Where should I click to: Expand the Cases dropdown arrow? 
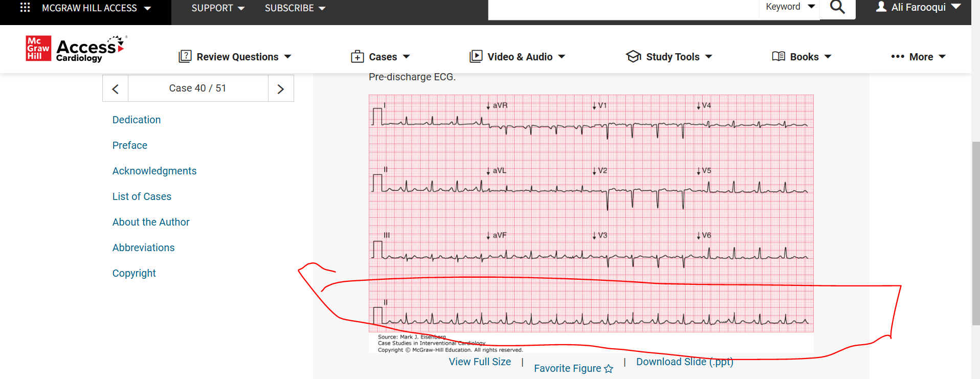point(406,57)
